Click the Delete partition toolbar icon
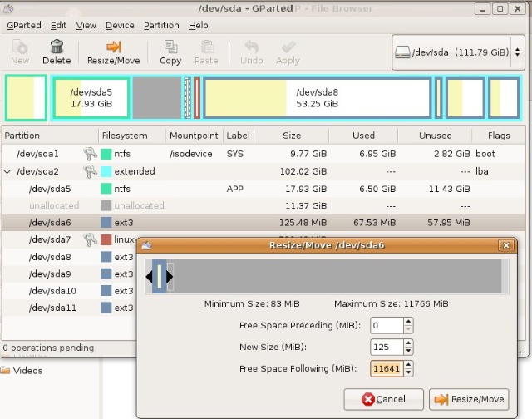The width and height of the screenshot is (532, 419). tap(57, 52)
